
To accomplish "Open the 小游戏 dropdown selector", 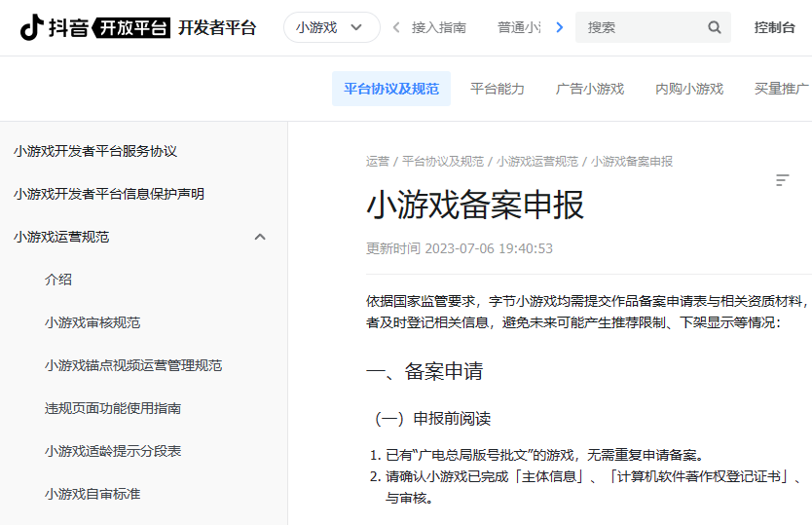I will point(331,27).
